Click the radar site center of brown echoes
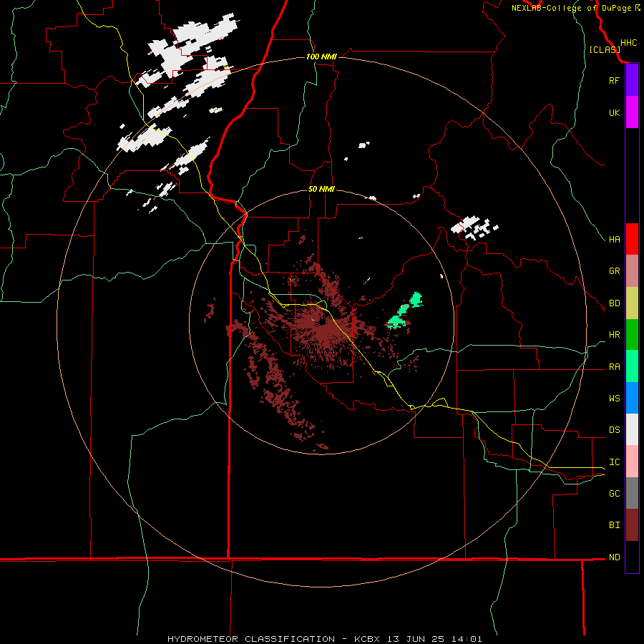 click(x=322, y=321)
